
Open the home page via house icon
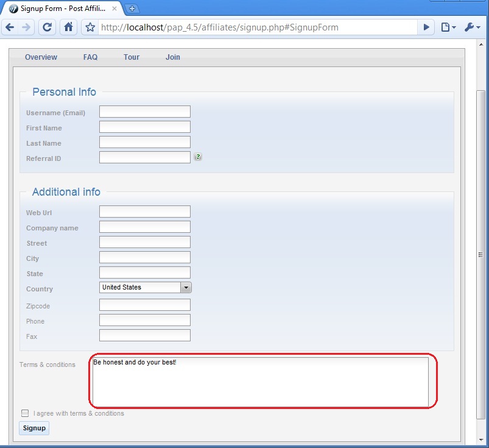(x=68, y=27)
